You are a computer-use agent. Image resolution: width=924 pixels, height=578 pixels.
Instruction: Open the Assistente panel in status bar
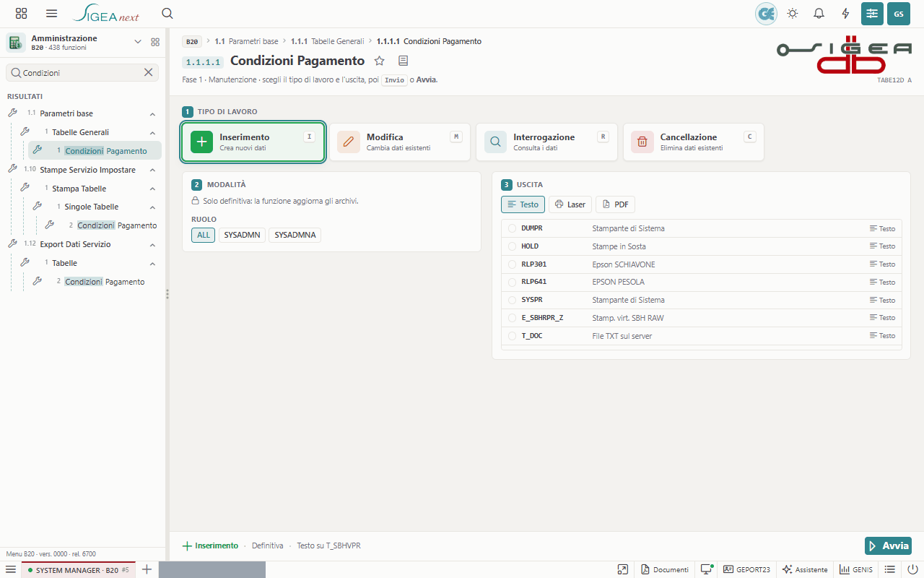[x=805, y=569]
